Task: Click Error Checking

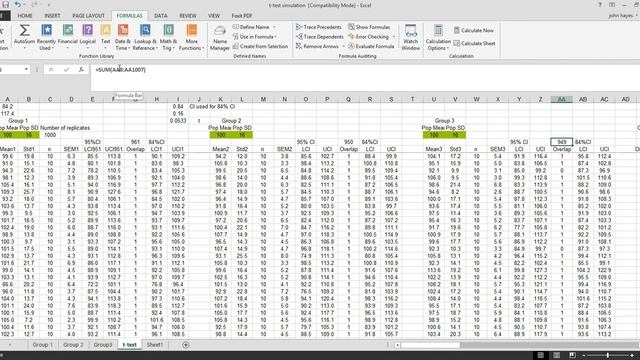Action: 369,37
